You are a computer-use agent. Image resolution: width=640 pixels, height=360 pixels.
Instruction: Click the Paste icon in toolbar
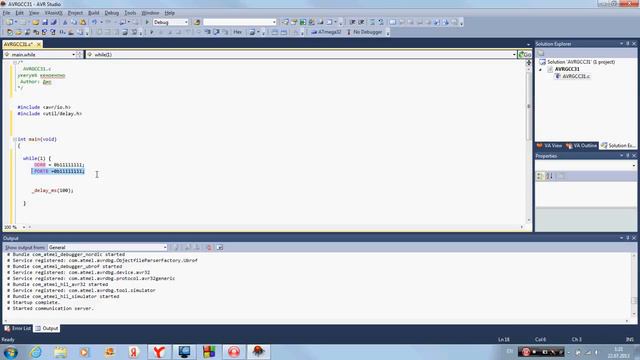83,22
